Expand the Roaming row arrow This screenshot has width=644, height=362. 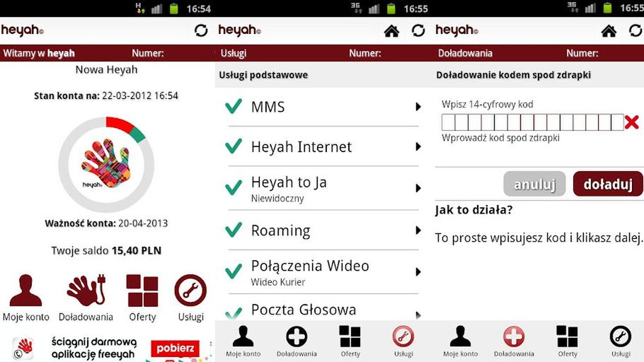pyautogui.click(x=418, y=230)
